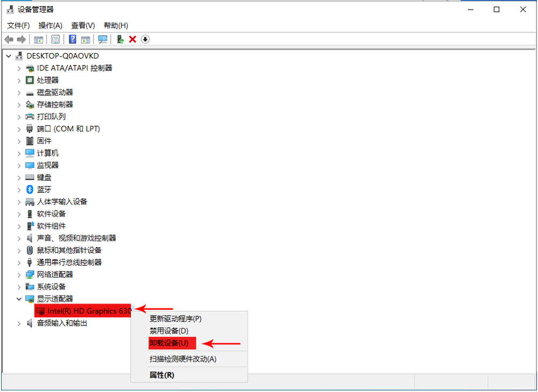The width and height of the screenshot is (538, 392).
Task: Expand the IDE ATA/ATAPI 控制器 node
Action: (19, 68)
